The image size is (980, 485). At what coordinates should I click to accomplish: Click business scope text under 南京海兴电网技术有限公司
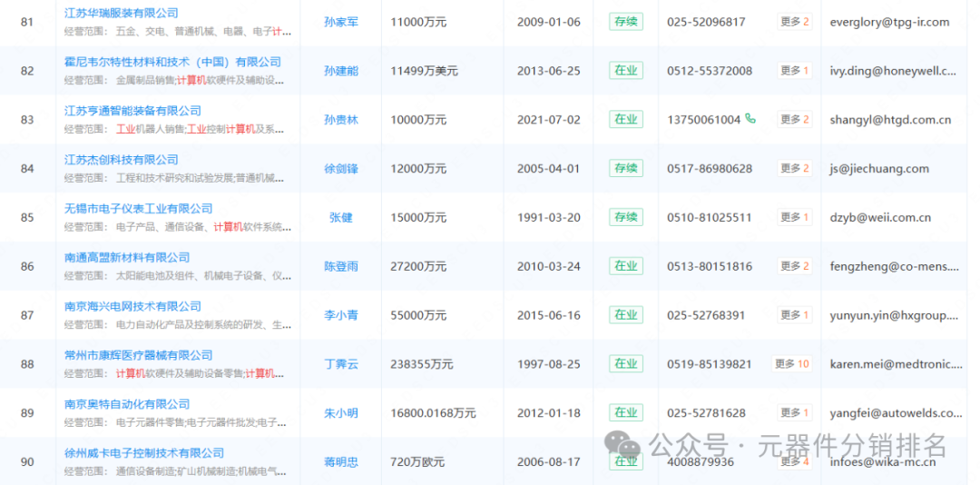(x=178, y=325)
